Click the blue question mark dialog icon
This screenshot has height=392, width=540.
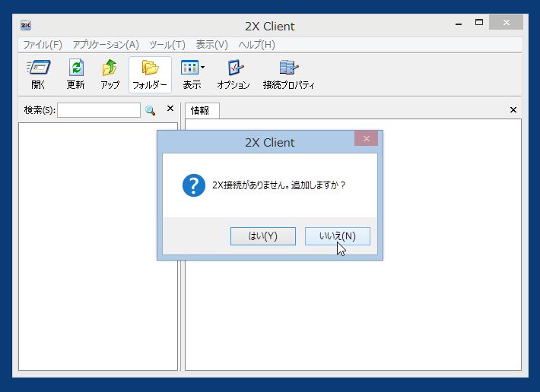coord(194,185)
